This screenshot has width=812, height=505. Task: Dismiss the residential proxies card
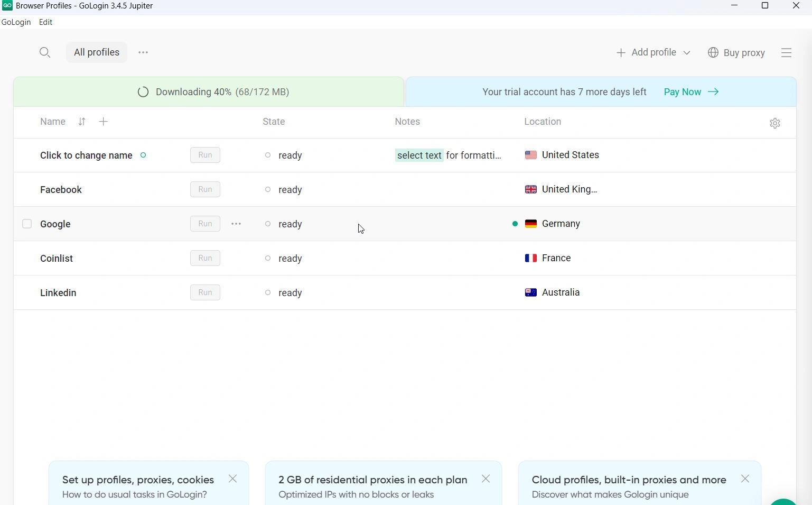pyautogui.click(x=486, y=479)
